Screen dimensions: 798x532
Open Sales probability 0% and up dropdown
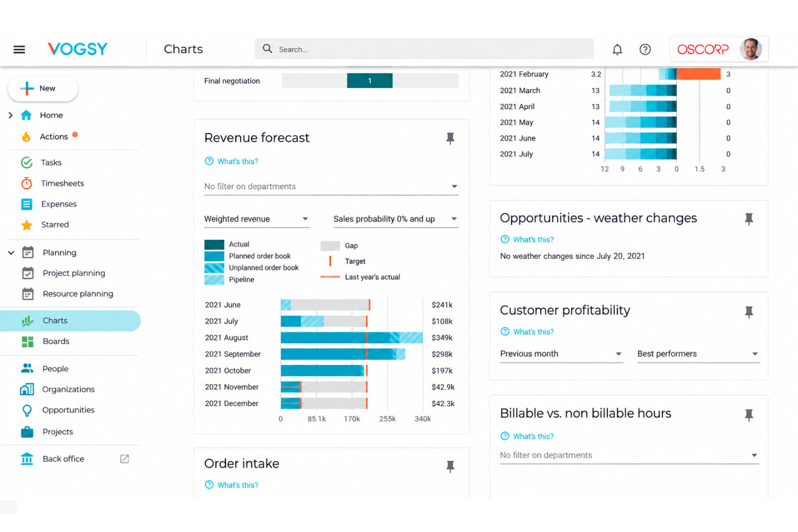[396, 219]
